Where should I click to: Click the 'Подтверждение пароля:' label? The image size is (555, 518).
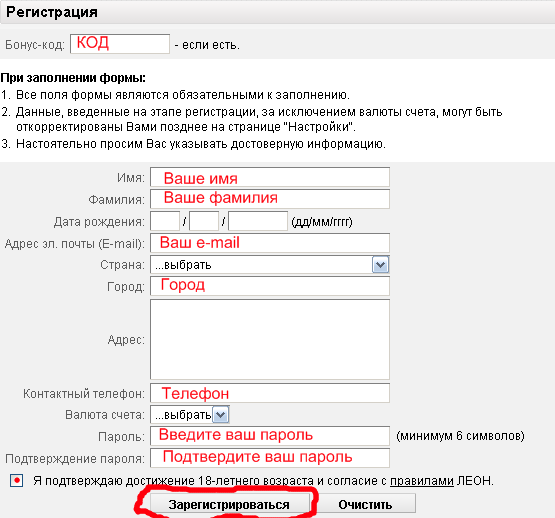(75, 459)
